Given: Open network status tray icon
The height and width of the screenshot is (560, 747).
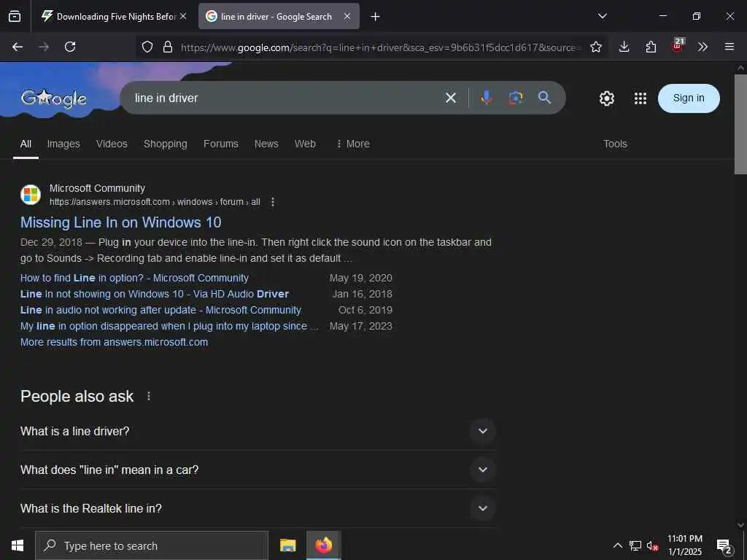Looking at the screenshot, I should pyautogui.click(x=635, y=545).
